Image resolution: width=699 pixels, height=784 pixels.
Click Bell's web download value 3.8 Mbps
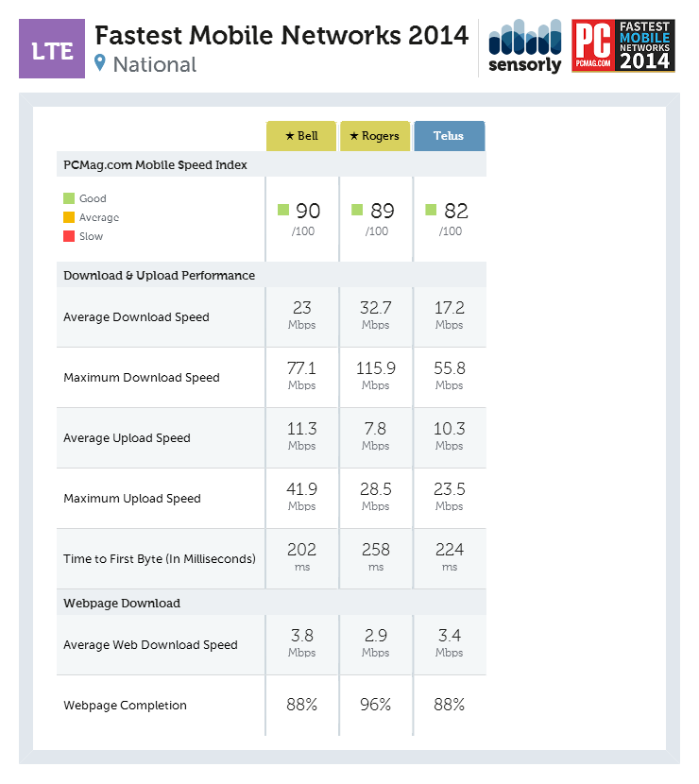click(302, 643)
